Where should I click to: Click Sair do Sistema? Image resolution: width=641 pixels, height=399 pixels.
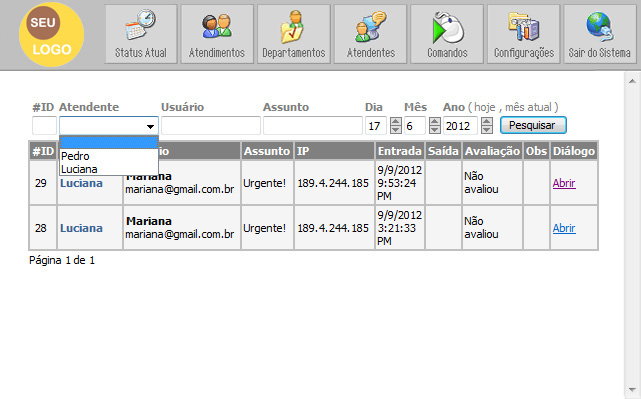click(600, 34)
